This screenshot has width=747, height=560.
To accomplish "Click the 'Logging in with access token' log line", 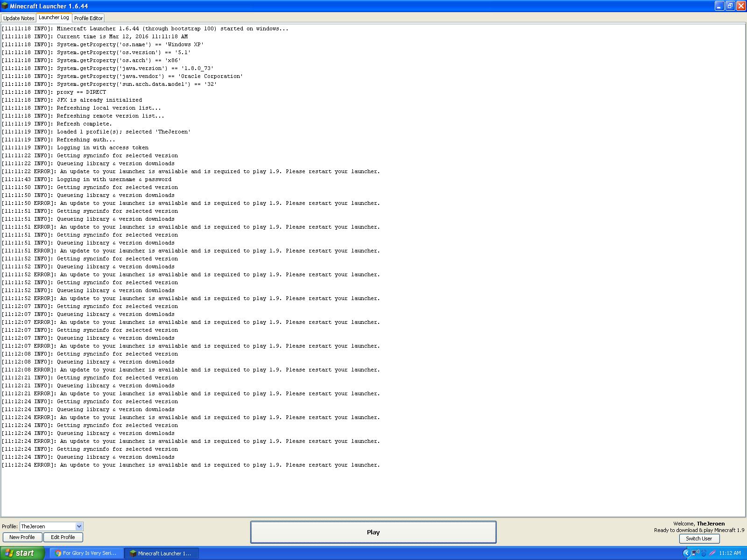I will click(x=75, y=147).
